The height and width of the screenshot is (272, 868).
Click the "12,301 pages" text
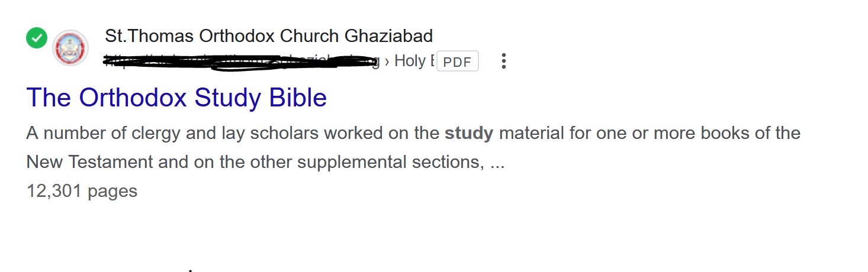point(82,191)
